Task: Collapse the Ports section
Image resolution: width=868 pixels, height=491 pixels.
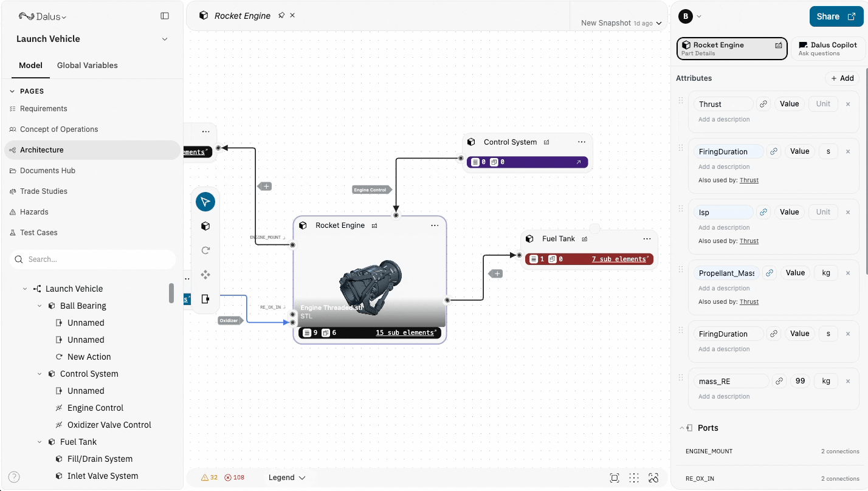Action: [681, 428]
